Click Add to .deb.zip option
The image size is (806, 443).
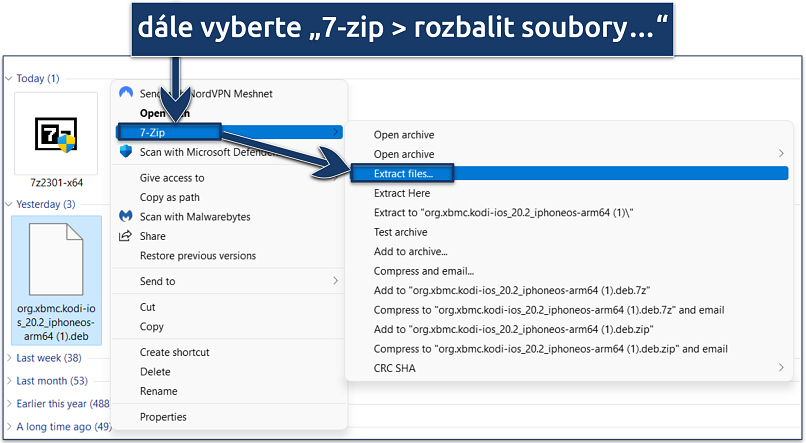(x=514, y=329)
